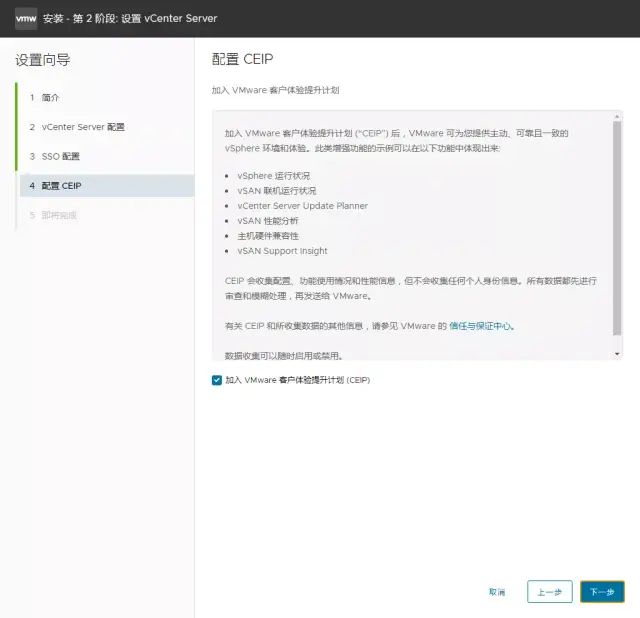Click the '数据收集可以随时启用或禁用' text line
This screenshot has width=640, height=618.
(284, 356)
